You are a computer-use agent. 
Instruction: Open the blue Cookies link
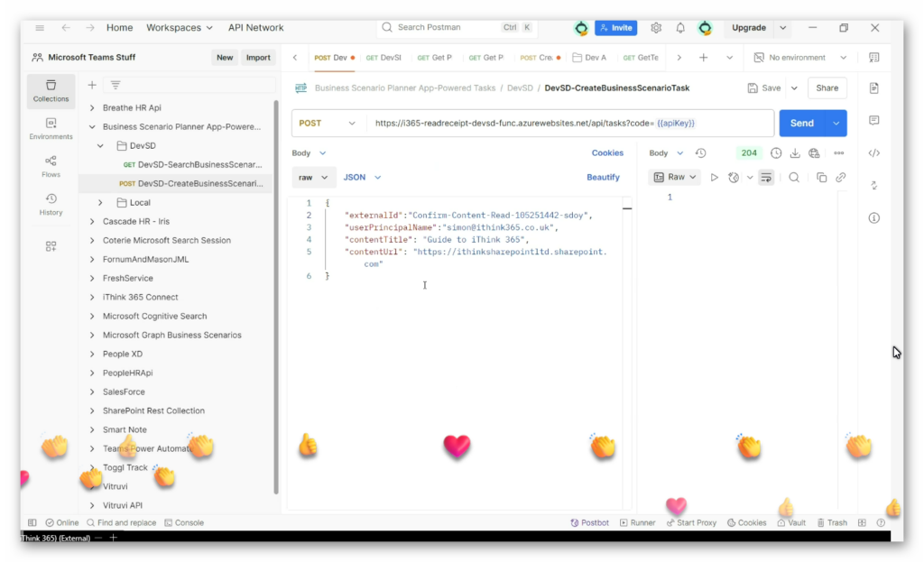click(607, 152)
